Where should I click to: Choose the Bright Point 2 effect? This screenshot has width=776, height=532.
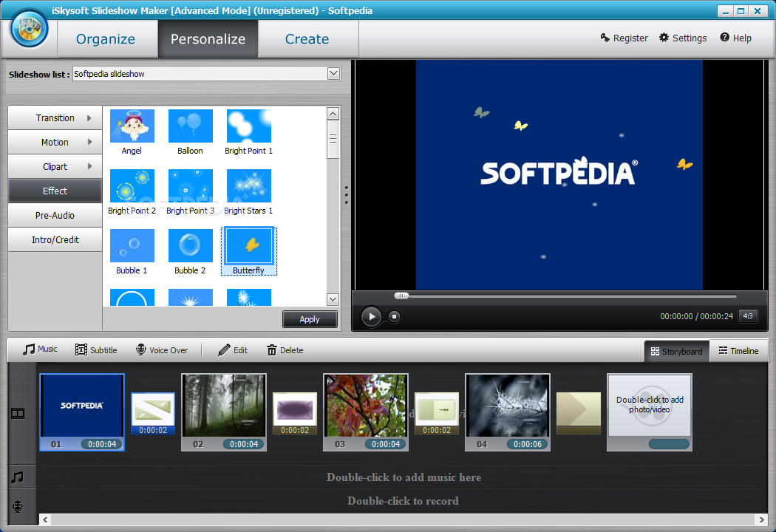[132, 186]
